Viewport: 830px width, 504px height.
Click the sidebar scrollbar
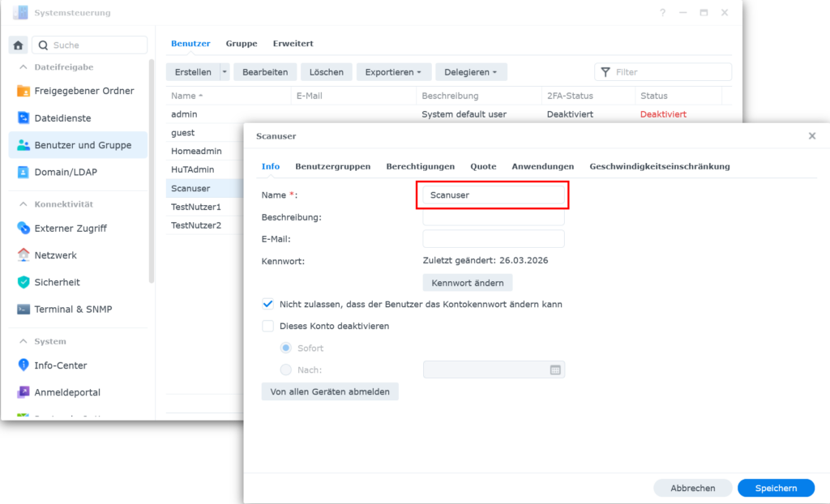pyautogui.click(x=152, y=170)
